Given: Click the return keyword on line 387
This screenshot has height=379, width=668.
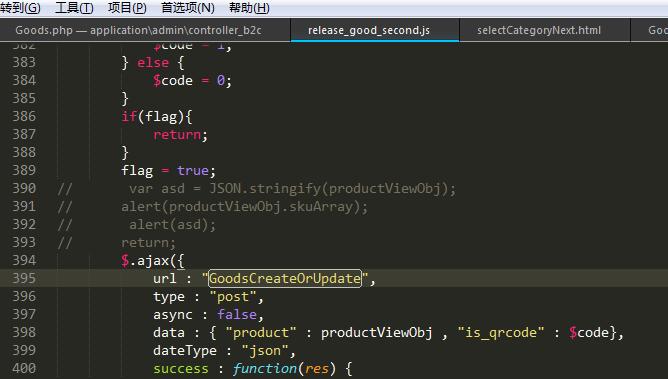Looking at the screenshot, I should coord(177,135).
